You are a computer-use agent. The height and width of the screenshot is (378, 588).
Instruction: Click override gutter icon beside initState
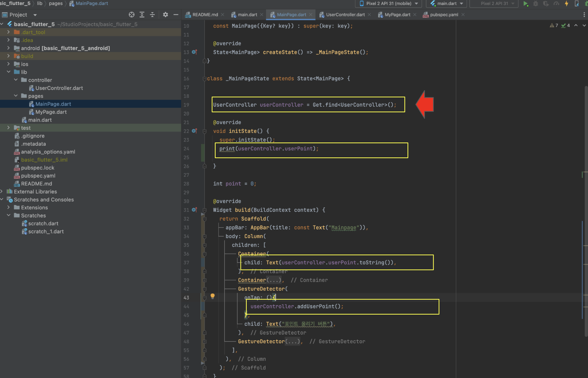[194, 131]
